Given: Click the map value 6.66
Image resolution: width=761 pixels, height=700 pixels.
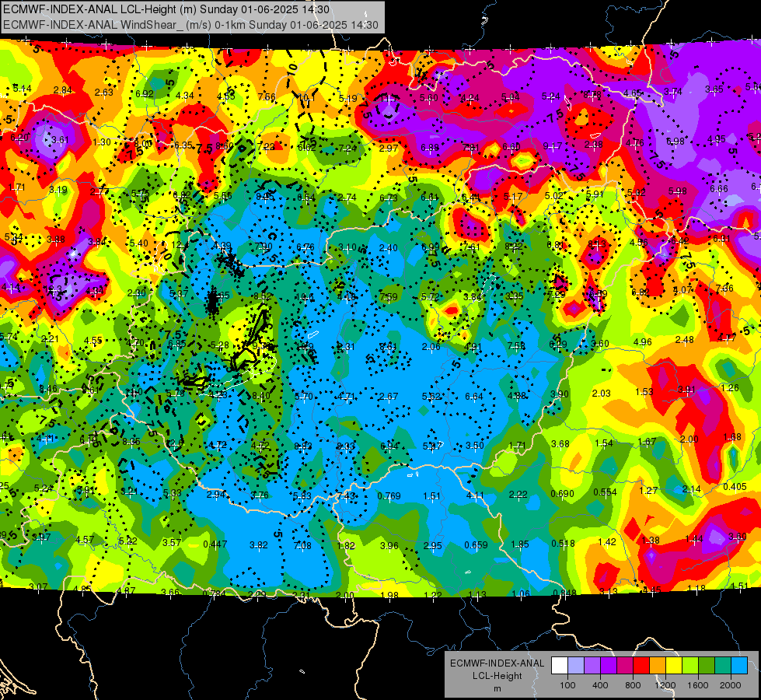Looking at the screenshot, I should pos(719,188).
